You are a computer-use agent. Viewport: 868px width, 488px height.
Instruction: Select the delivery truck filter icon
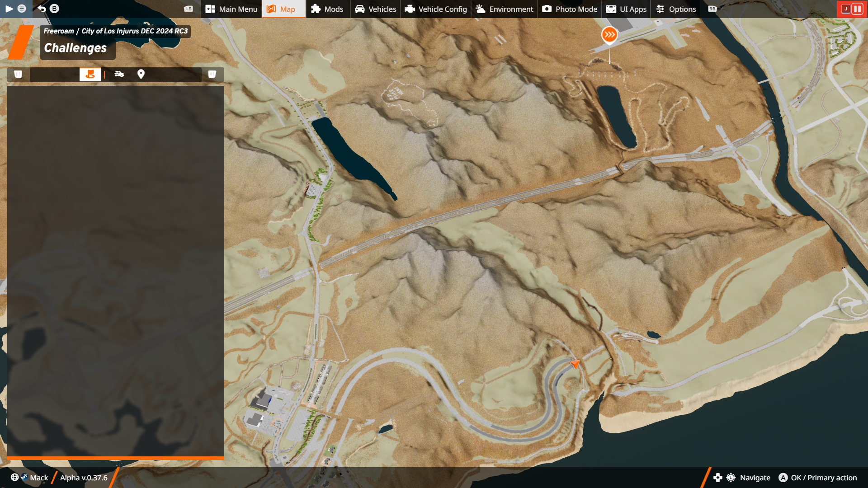(119, 74)
